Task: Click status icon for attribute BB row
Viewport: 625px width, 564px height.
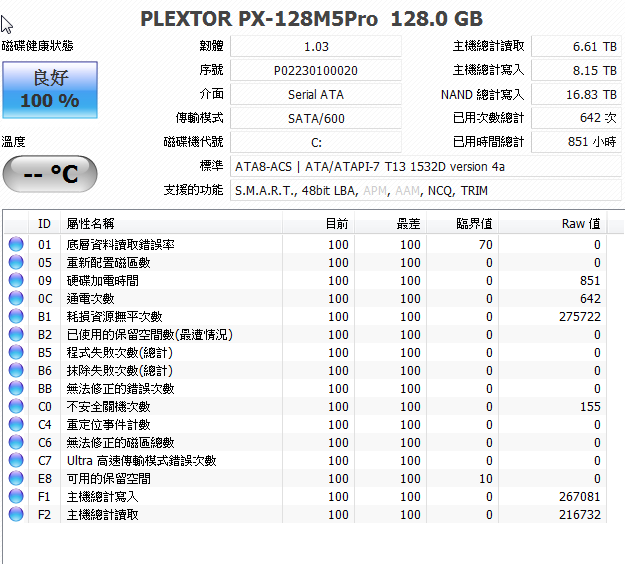Action: click(x=16, y=388)
